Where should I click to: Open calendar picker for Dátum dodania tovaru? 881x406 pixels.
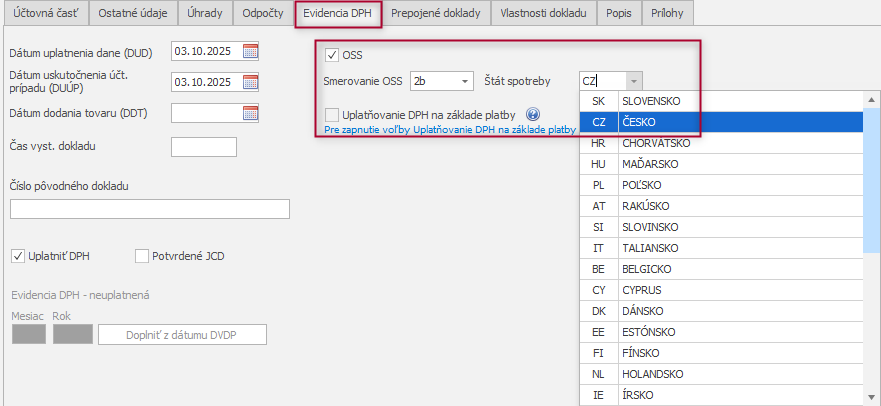pos(250,113)
